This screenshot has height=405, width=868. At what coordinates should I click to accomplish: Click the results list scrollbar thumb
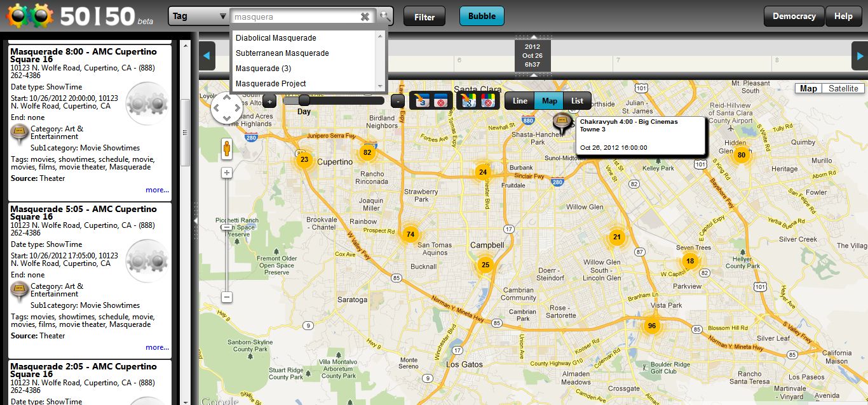186,132
